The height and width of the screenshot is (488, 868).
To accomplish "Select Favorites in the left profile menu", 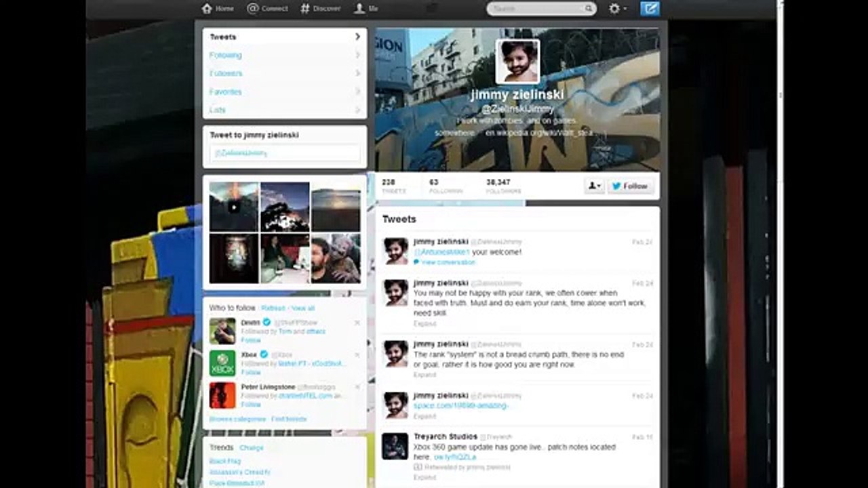I will point(285,91).
